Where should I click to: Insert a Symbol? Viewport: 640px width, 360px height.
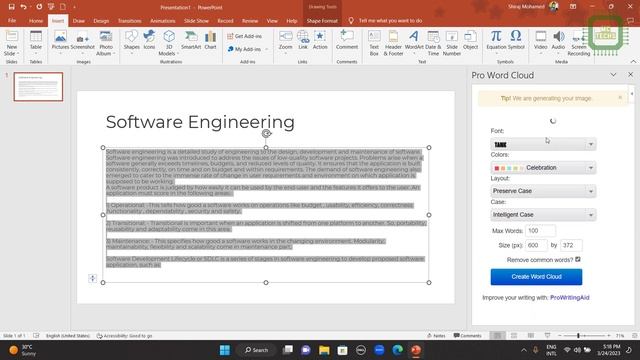coord(516,41)
